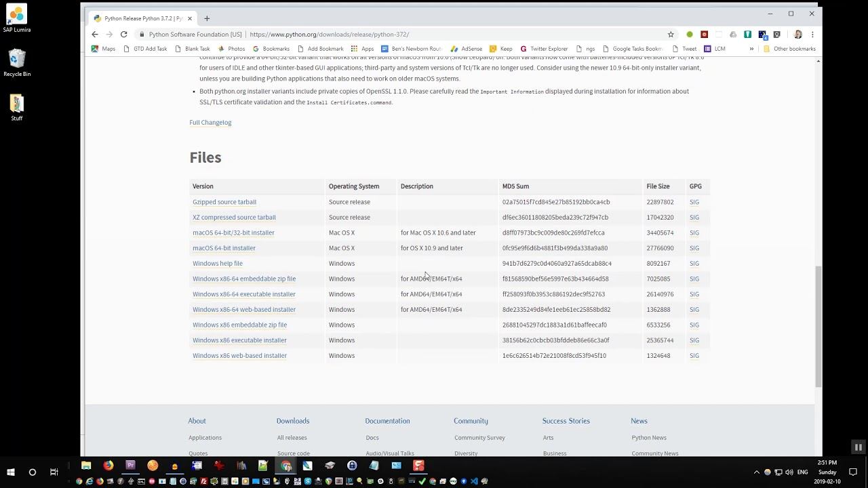Open the Twitter Explorer bookmark

coord(544,49)
